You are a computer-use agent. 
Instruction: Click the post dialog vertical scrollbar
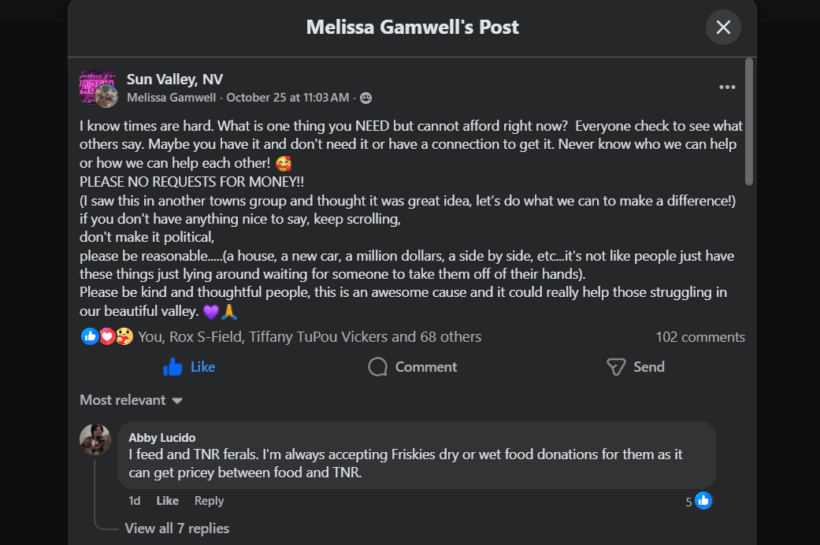pyautogui.click(x=749, y=120)
